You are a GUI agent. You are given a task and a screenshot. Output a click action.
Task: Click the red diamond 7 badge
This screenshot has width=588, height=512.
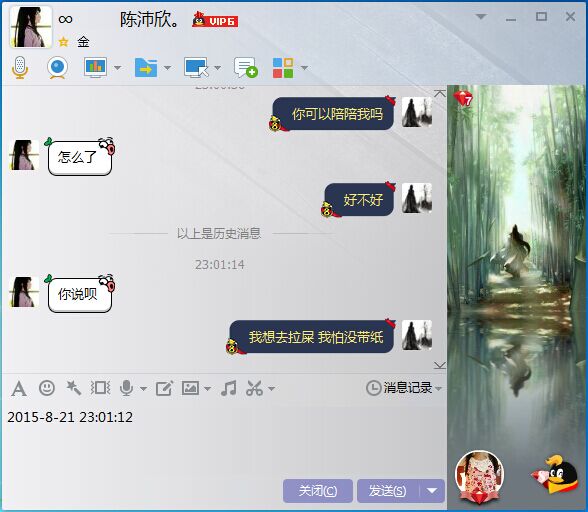[463, 98]
